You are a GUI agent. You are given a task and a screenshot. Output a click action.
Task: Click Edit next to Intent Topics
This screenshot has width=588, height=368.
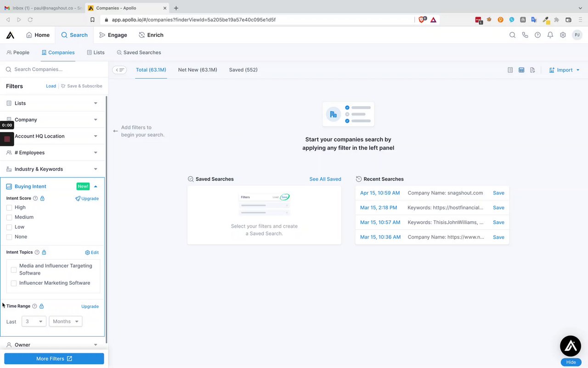92,253
